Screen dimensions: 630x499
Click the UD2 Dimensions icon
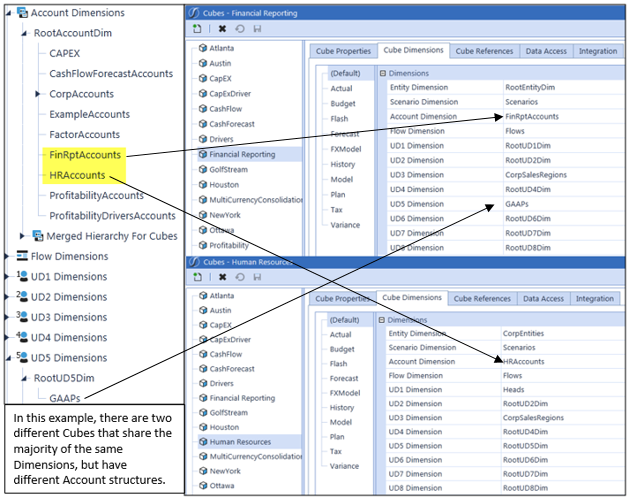22,297
